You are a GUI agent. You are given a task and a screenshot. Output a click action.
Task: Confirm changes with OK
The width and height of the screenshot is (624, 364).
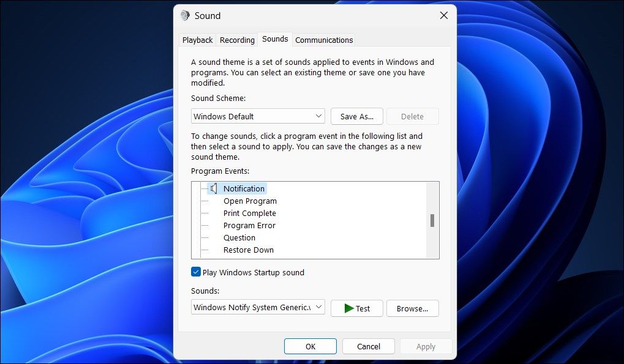[x=310, y=346]
